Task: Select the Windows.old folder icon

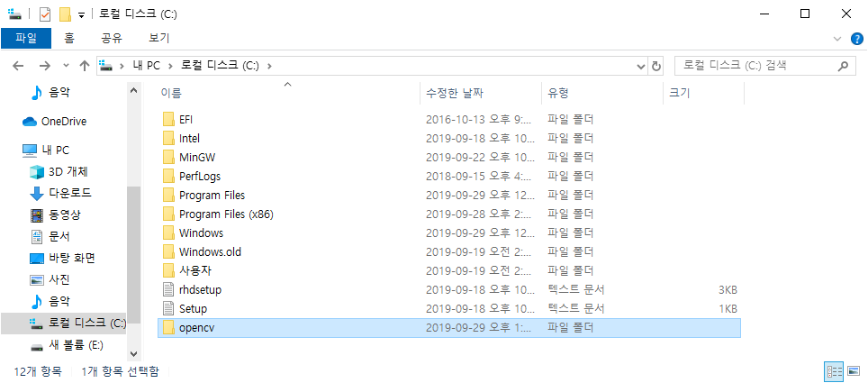Action: click(x=169, y=251)
